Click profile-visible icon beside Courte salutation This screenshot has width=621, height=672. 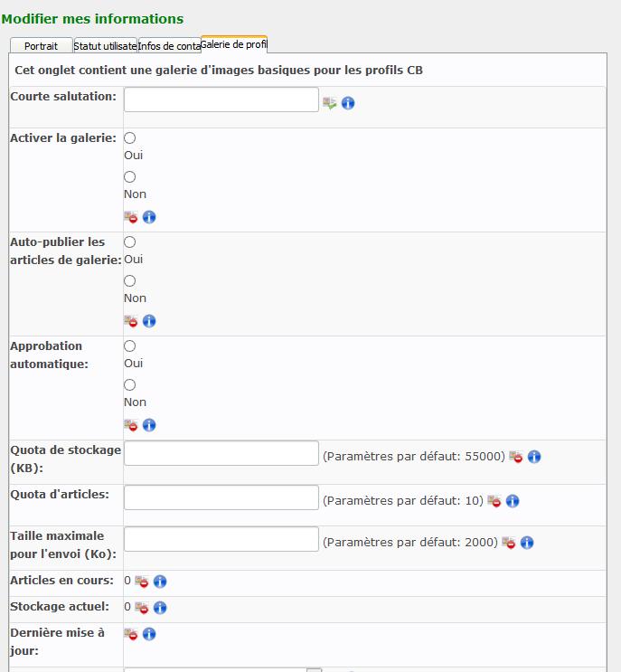click(329, 103)
